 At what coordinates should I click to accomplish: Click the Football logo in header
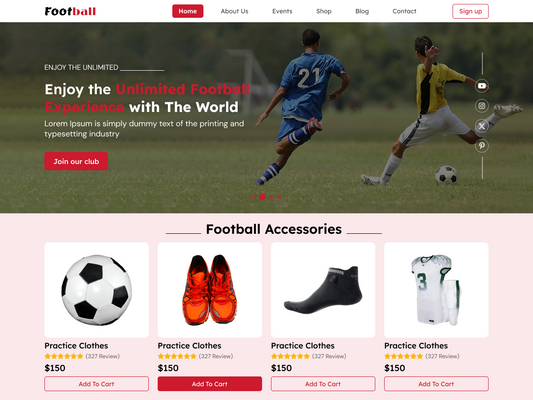point(70,11)
